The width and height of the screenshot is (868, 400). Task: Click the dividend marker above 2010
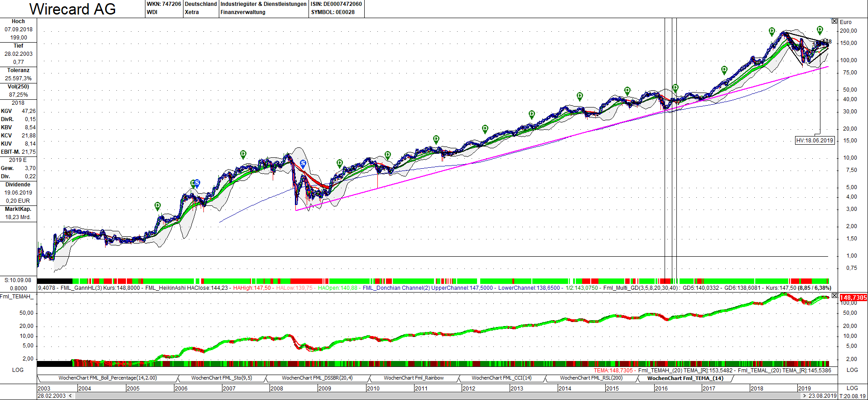[x=387, y=155]
